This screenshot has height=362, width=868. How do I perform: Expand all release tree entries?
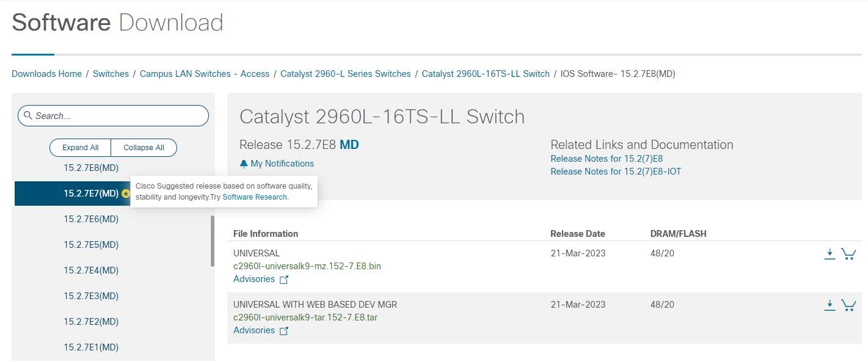pyautogui.click(x=80, y=148)
